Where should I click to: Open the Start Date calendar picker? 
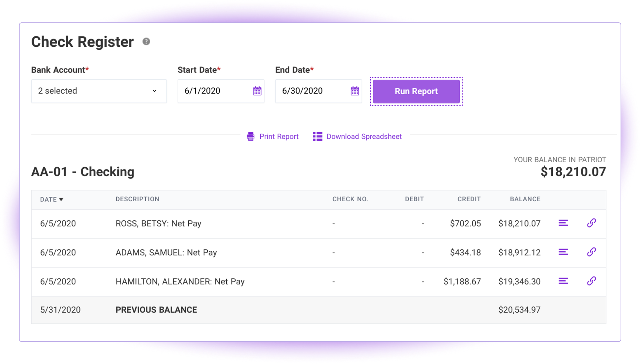(257, 91)
